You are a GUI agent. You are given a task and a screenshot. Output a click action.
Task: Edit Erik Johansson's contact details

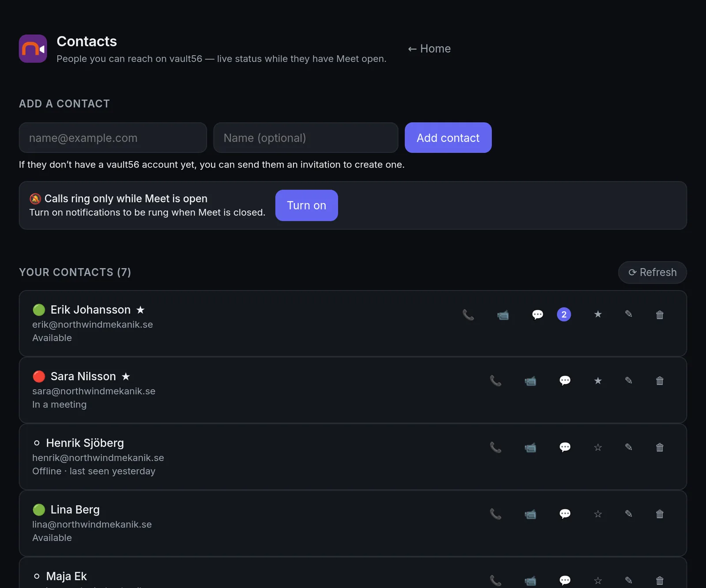click(x=629, y=315)
